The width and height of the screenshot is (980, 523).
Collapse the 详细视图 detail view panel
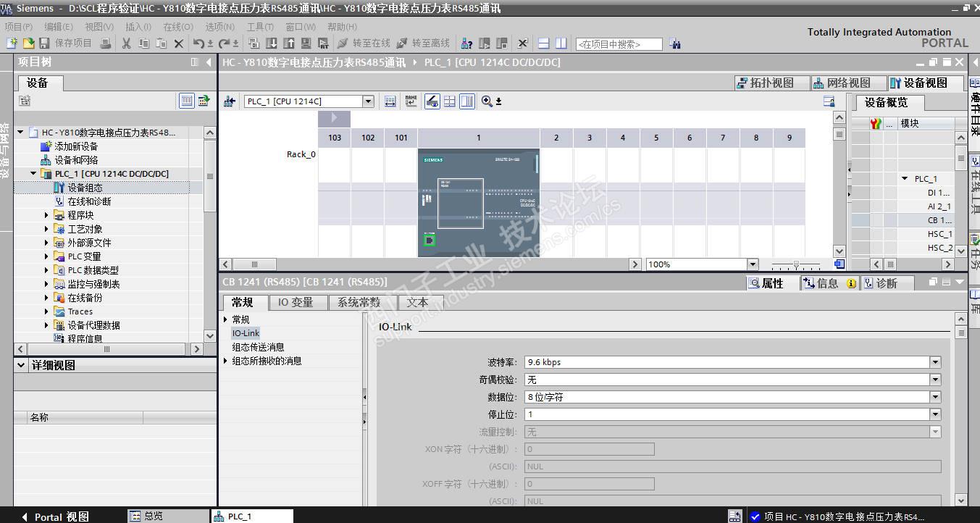21,366
